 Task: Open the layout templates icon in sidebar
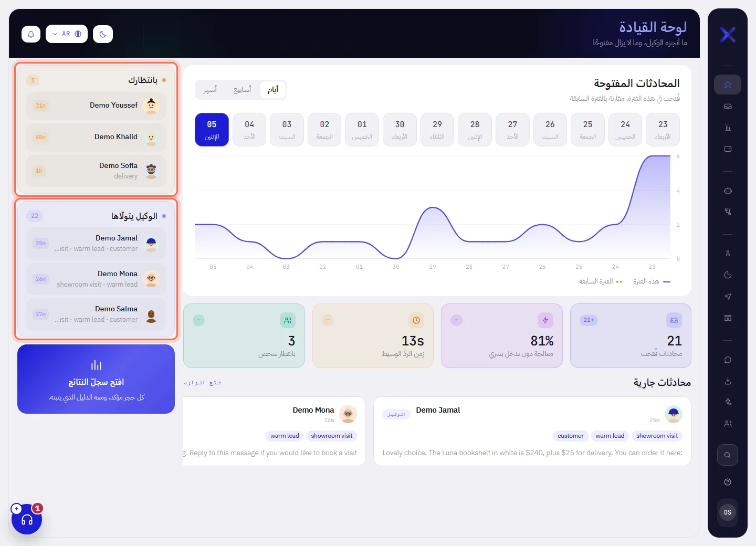pyautogui.click(x=728, y=318)
